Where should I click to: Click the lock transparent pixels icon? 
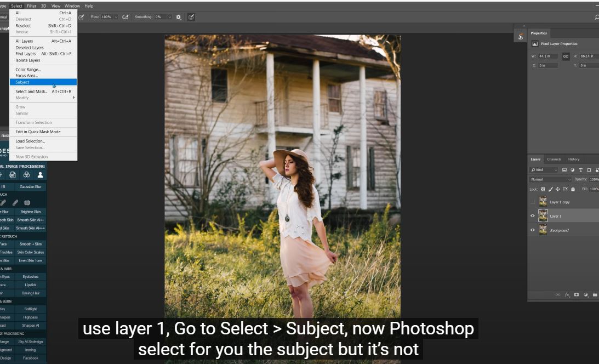[x=543, y=189]
